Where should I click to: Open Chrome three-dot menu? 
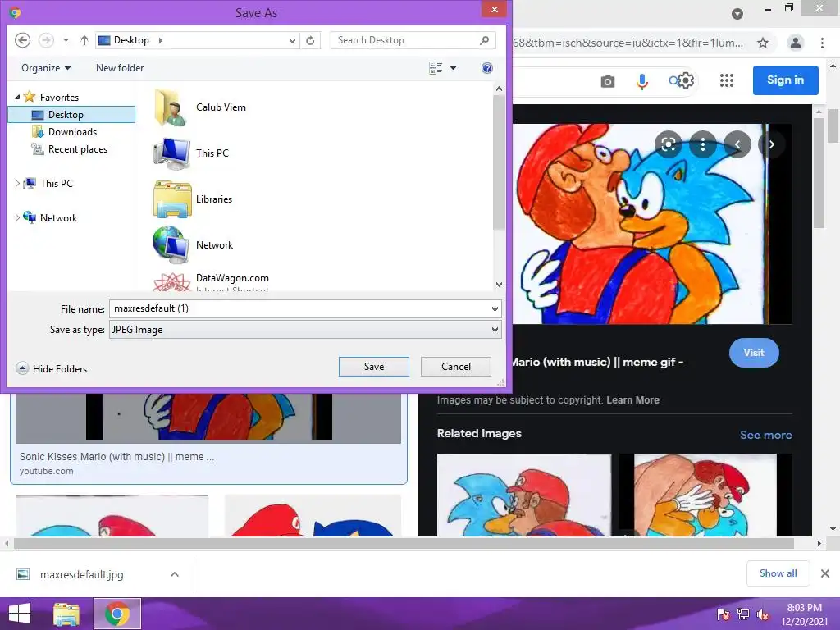click(822, 43)
